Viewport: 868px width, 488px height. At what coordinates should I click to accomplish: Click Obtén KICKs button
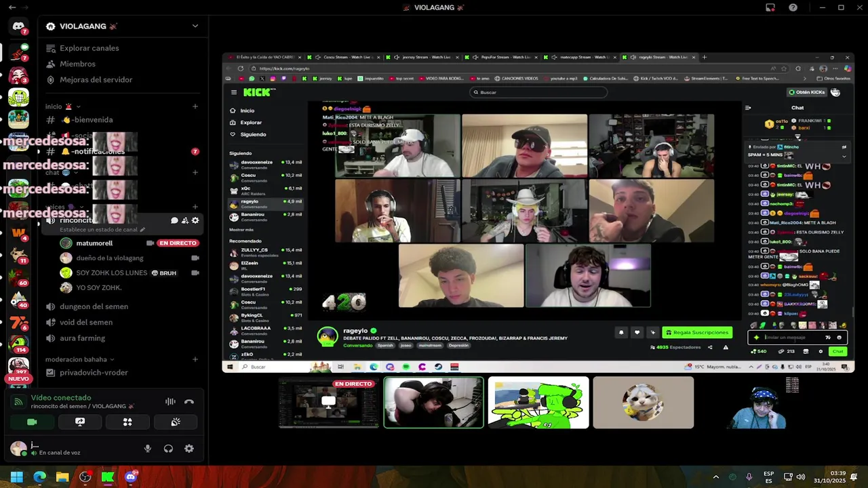[807, 92]
